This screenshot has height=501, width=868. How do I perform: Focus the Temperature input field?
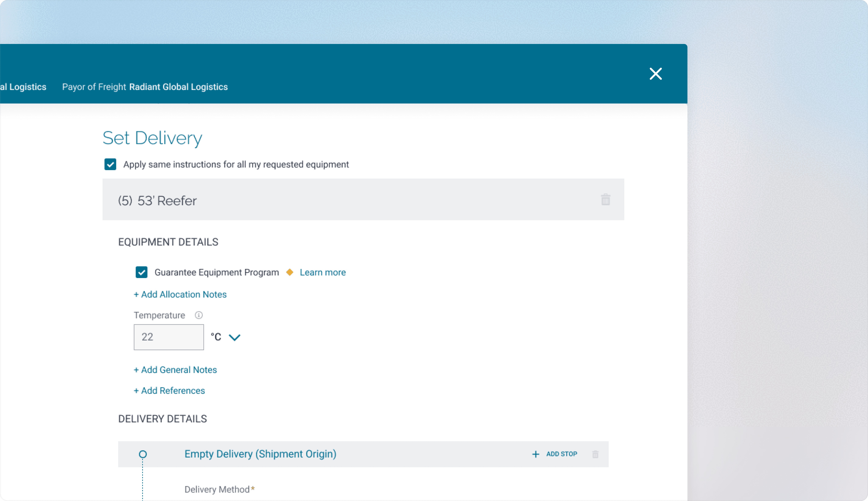coord(169,337)
